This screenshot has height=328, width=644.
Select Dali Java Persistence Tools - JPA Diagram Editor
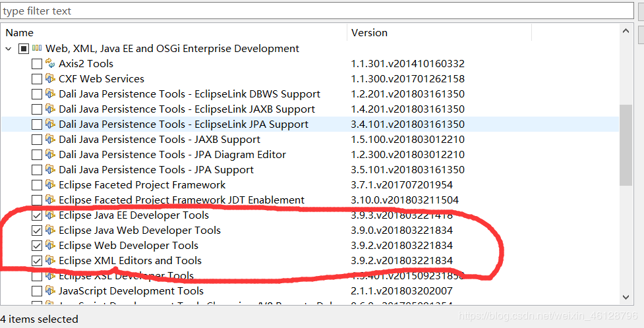coord(172,155)
